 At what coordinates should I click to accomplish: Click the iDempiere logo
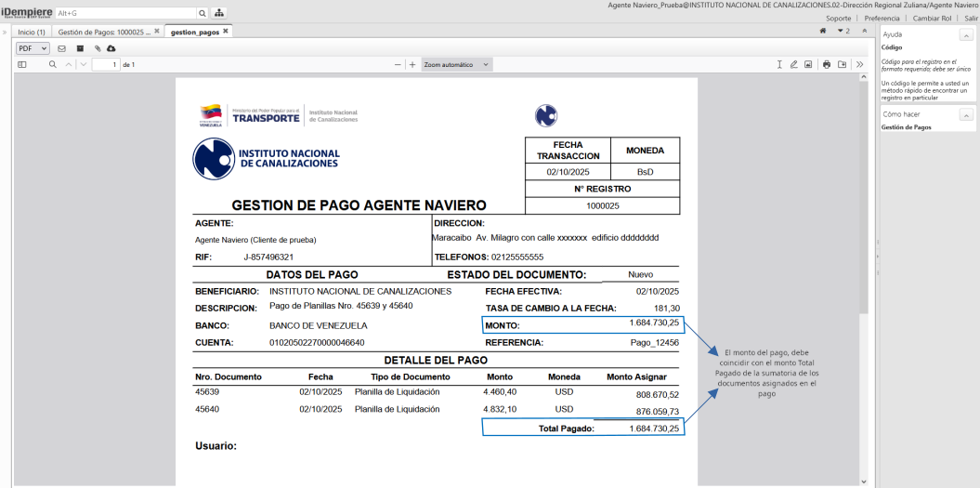pos(26,12)
